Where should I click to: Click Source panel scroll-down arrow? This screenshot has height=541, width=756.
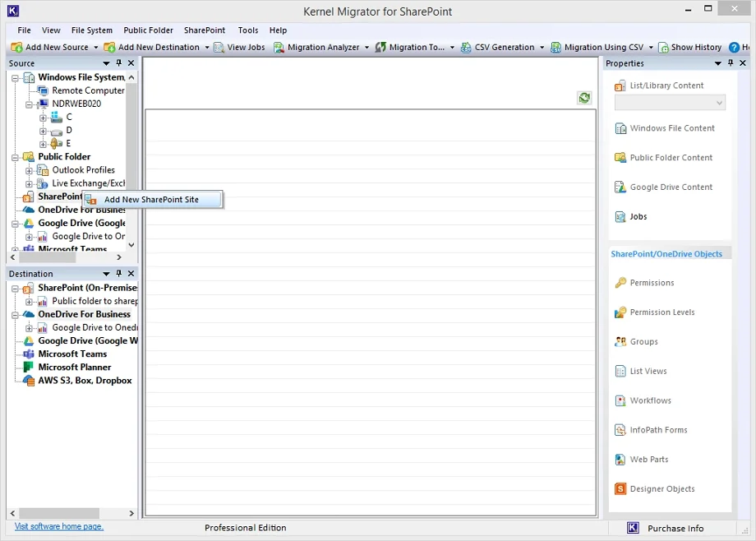pyautogui.click(x=131, y=245)
